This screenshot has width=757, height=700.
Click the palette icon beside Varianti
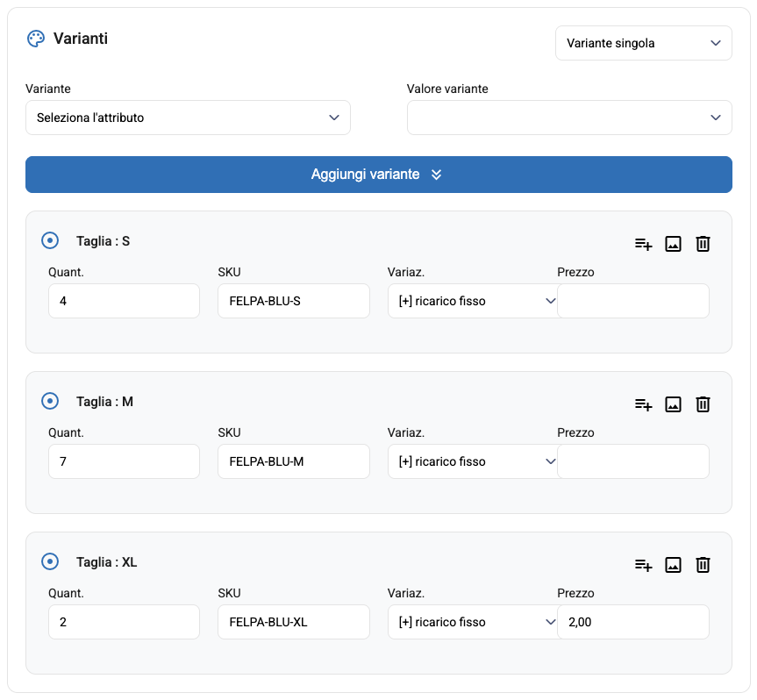coord(36,39)
